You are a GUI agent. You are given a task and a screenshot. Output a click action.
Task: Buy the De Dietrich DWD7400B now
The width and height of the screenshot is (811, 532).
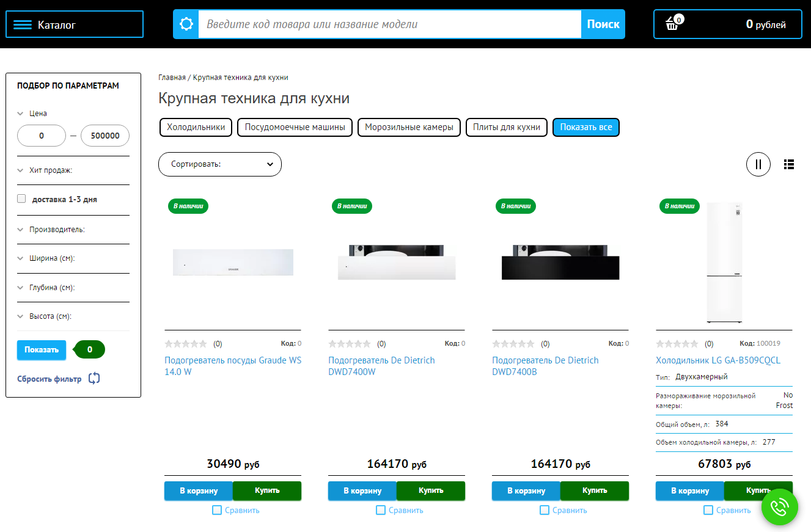click(x=595, y=491)
